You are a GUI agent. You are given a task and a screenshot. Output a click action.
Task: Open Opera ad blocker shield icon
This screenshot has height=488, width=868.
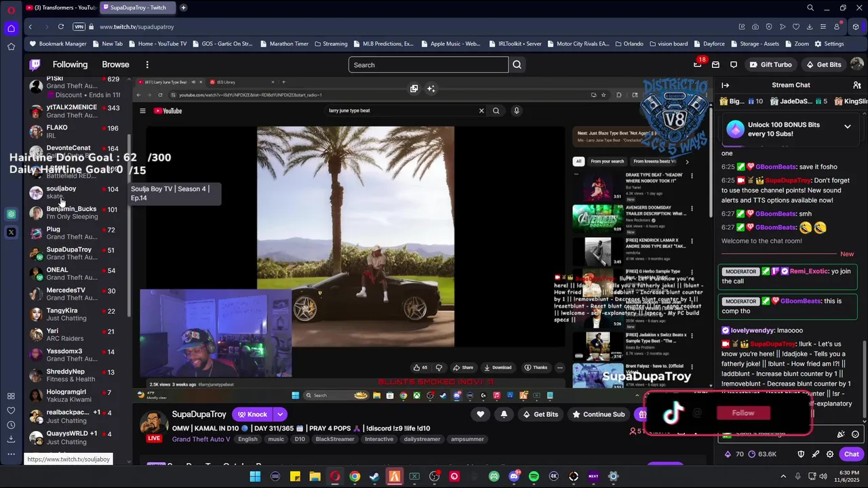[x=769, y=26]
